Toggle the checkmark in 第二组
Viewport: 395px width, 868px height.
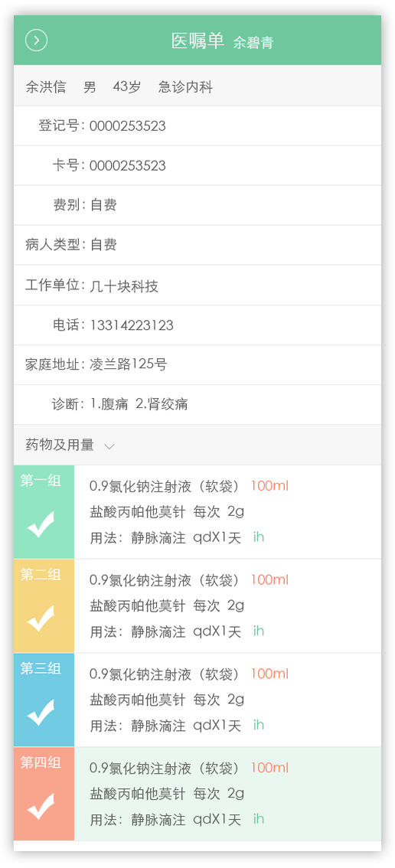41,618
